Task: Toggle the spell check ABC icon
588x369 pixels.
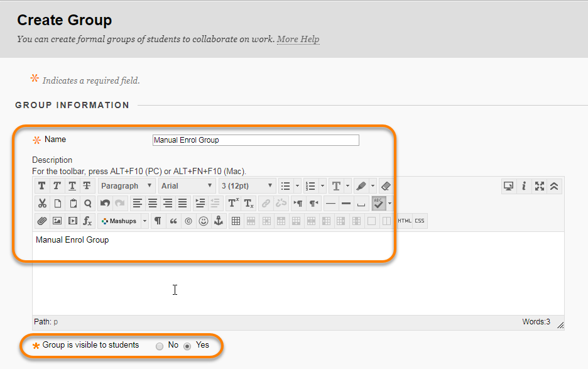Action: click(x=378, y=204)
